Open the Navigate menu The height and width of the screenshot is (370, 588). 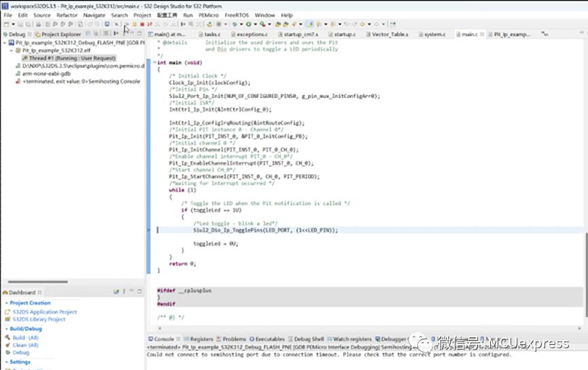pyautogui.click(x=94, y=15)
